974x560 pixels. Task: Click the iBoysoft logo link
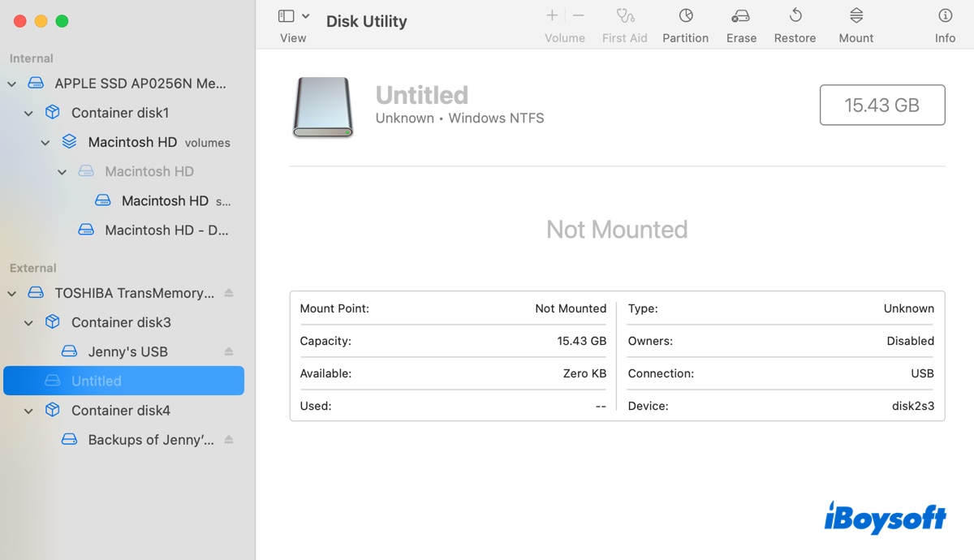pos(885,518)
